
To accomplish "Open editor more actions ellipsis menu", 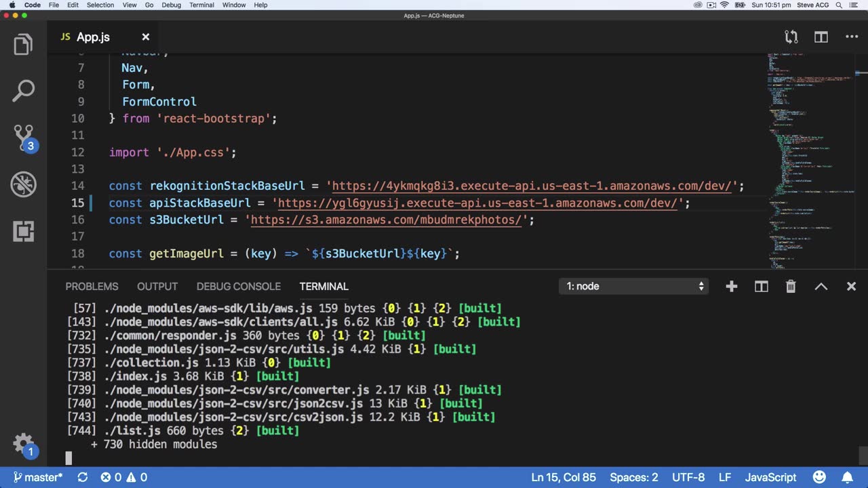I will (x=852, y=37).
